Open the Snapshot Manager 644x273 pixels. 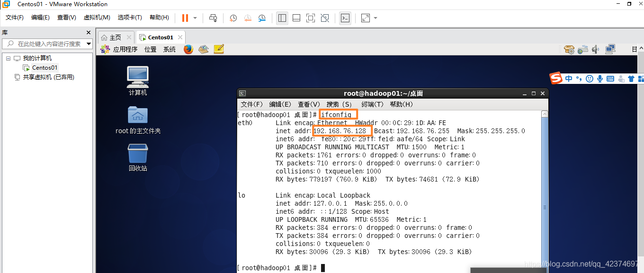point(262,18)
